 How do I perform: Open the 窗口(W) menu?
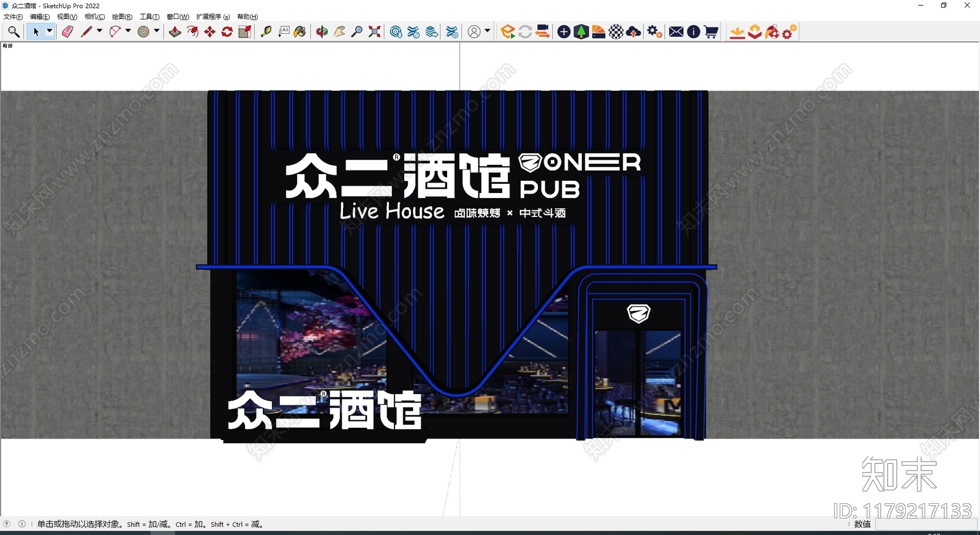point(178,17)
